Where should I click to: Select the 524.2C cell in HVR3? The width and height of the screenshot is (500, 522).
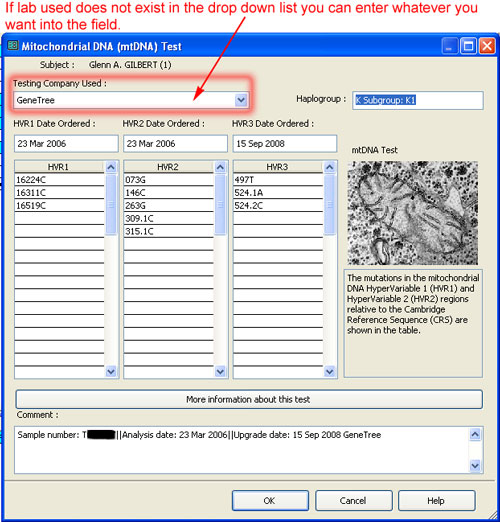click(x=278, y=206)
